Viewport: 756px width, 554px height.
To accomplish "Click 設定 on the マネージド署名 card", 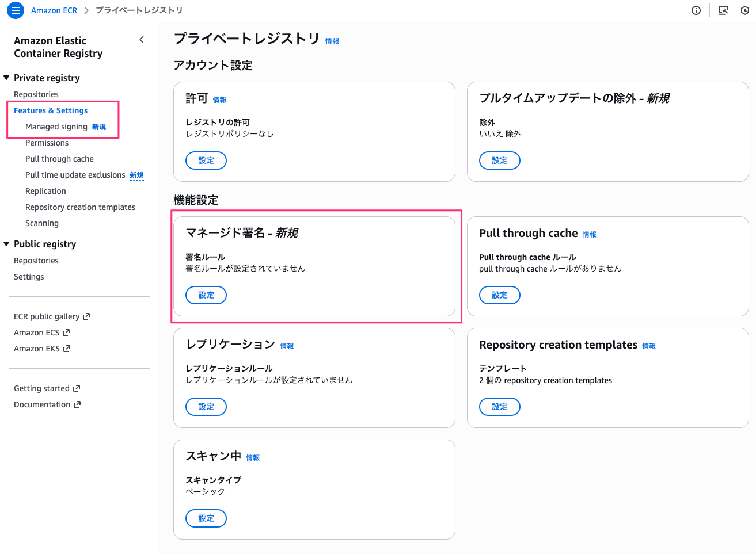I will [x=206, y=295].
